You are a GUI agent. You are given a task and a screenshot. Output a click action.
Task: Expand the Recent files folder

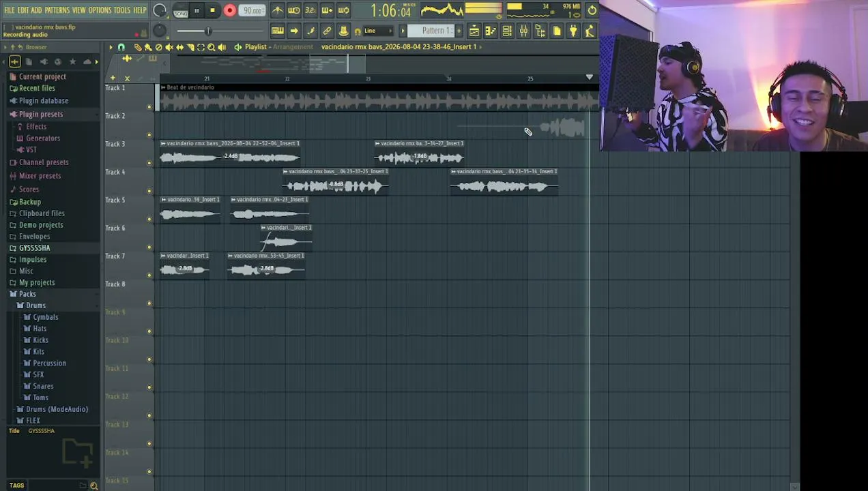[37, 88]
